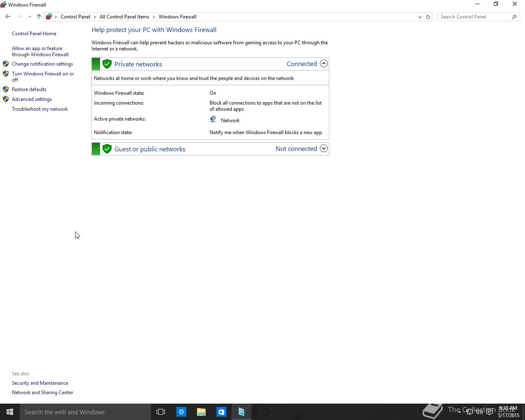Open the Store taskbar icon
The width and height of the screenshot is (525, 420).
tap(221, 412)
